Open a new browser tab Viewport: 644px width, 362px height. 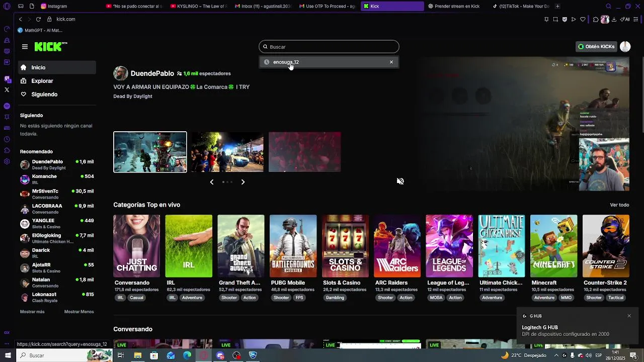pos(557,6)
